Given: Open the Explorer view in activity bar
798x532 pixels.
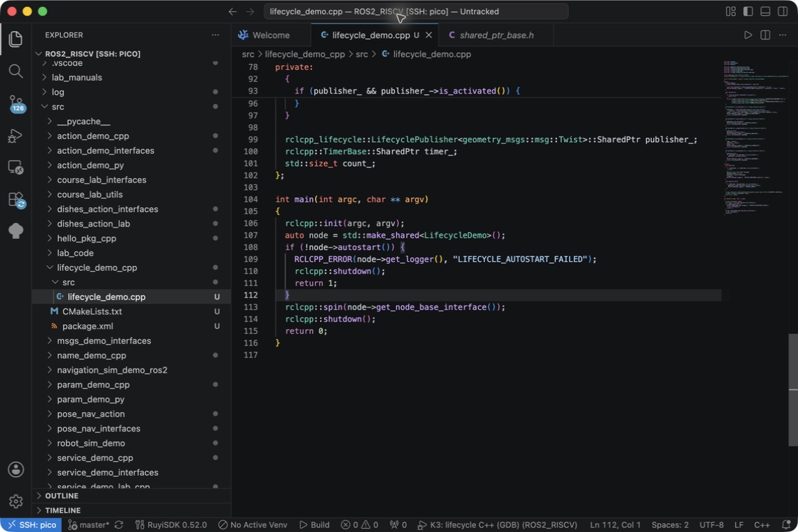Looking at the screenshot, I should click(x=16, y=39).
